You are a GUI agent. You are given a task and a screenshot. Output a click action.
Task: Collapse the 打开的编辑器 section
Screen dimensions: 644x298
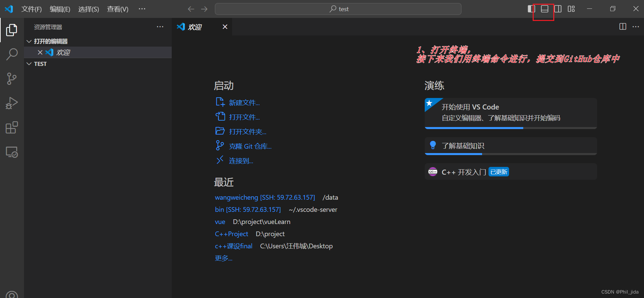[x=29, y=41]
